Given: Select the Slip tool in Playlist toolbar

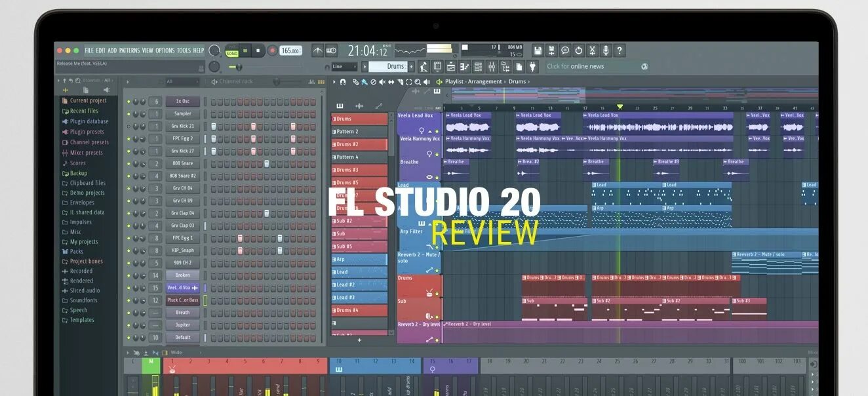Looking at the screenshot, I should point(391,82).
